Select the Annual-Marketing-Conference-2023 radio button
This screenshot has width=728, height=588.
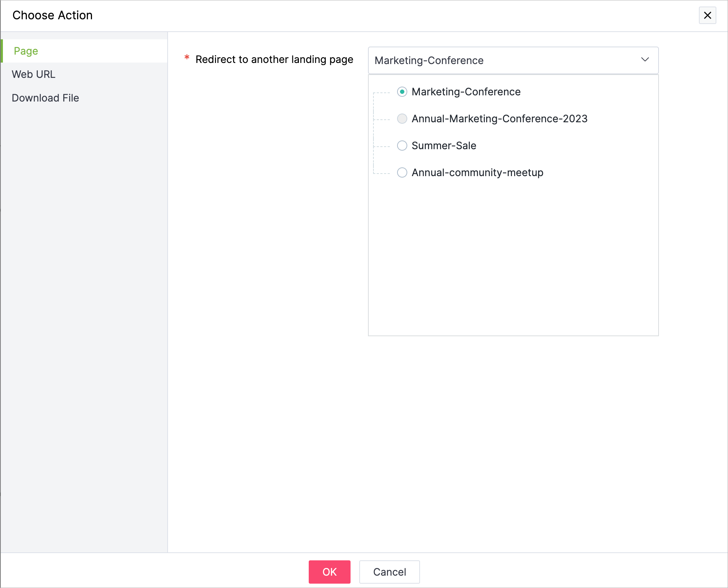402,119
